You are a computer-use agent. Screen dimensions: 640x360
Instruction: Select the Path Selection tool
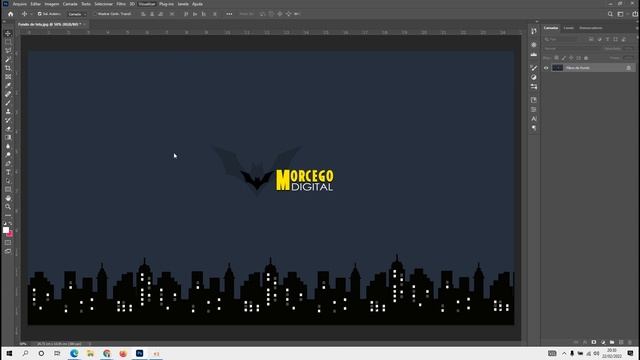point(8,181)
